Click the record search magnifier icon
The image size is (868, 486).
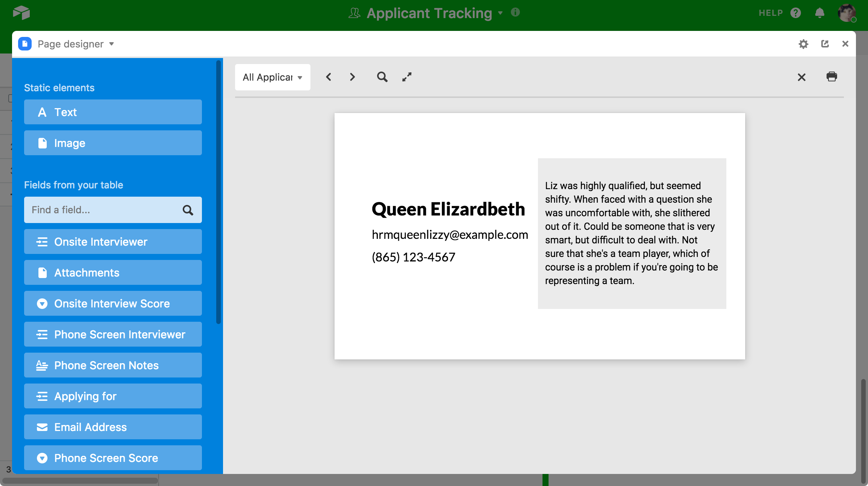[x=382, y=77]
